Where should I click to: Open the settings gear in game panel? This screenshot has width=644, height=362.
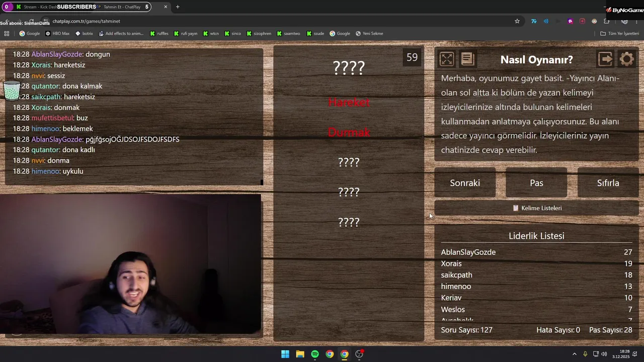point(627,59)
